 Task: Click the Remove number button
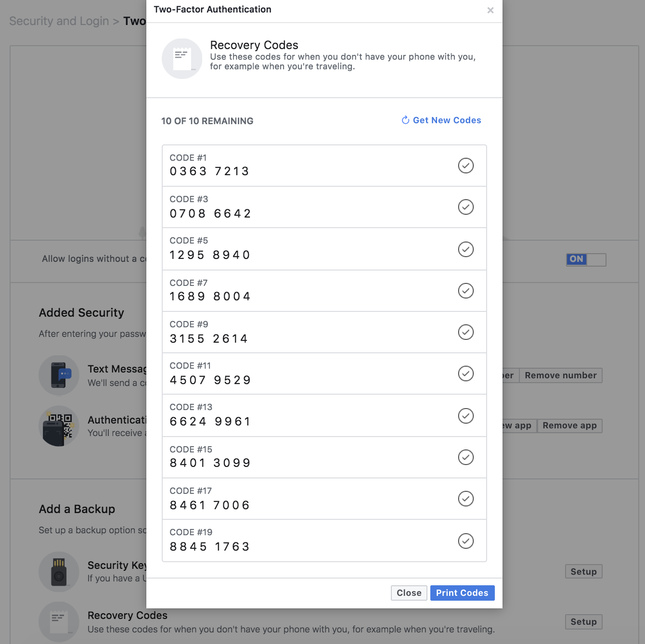coord(560,375)
